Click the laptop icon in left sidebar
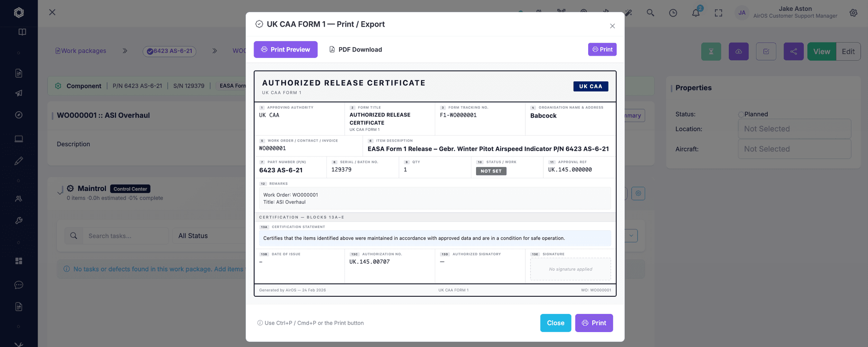Screen dimensions: 868x347 click(19, 139)
